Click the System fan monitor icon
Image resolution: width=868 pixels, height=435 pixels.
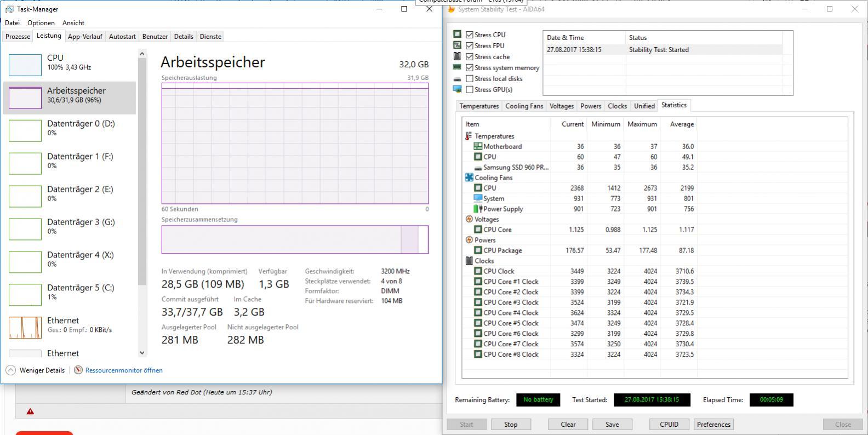(478, 198)
